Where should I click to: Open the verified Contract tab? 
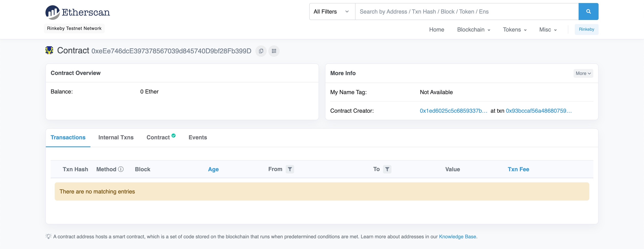(158, 137)
